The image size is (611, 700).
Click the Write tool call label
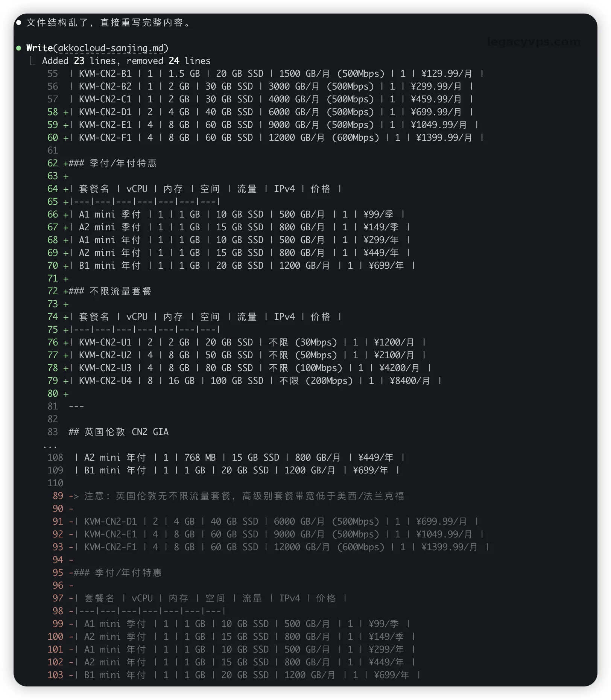click(x=40, y=48)
